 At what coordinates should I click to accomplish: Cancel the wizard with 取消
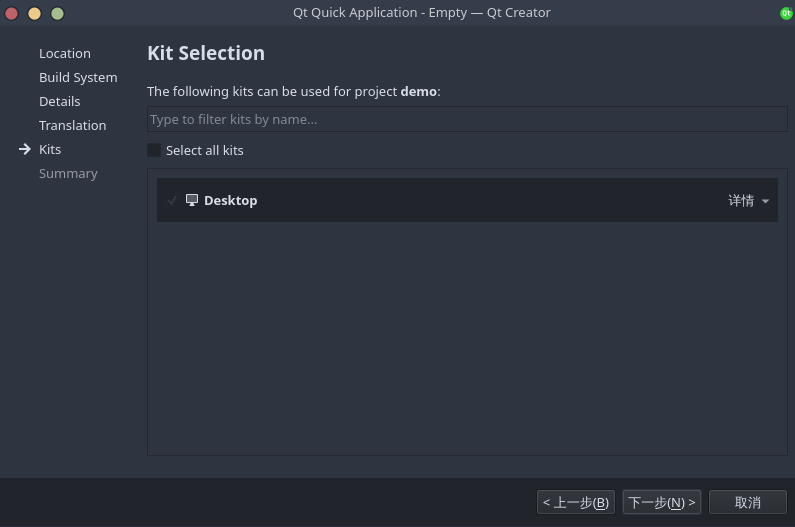(x=747, y=502)
